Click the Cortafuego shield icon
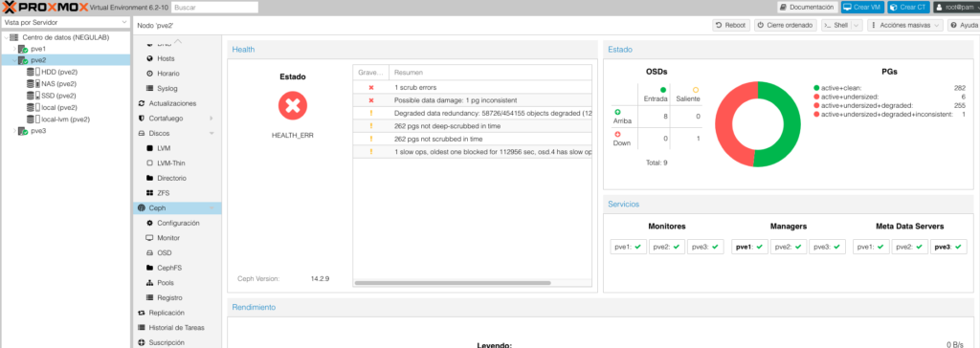This screenshot has width=980, height=348. click(142, 119)
